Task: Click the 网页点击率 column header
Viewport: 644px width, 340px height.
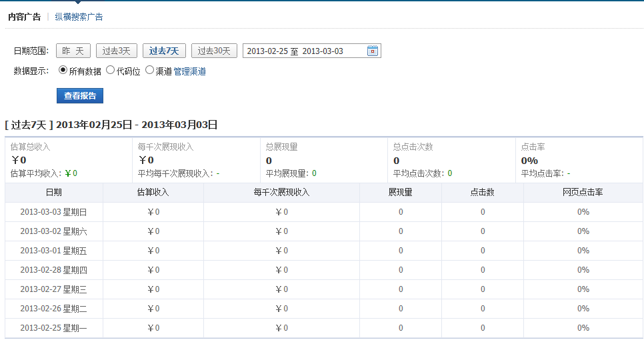Action: pos(583,192)
